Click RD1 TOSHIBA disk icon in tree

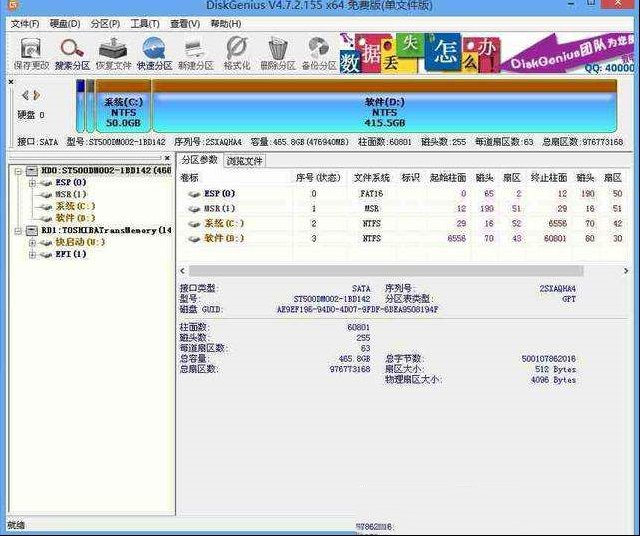tap(32, 231)
